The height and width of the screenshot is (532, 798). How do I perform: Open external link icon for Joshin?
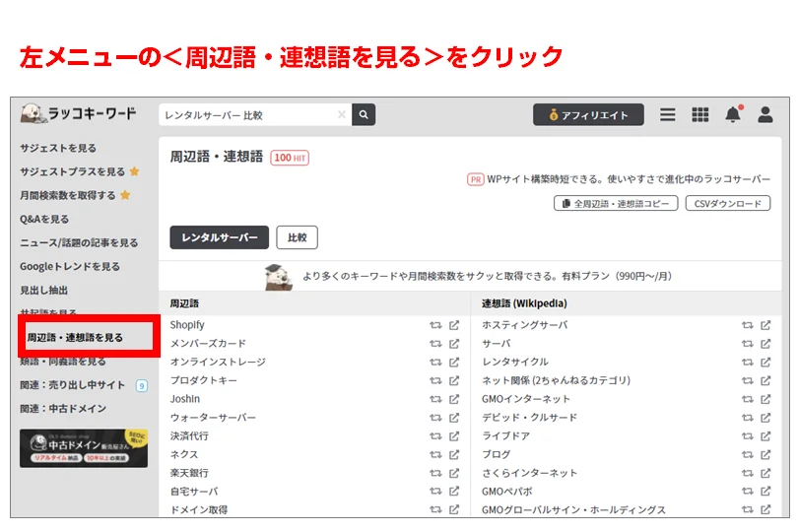tap(454, 399)
